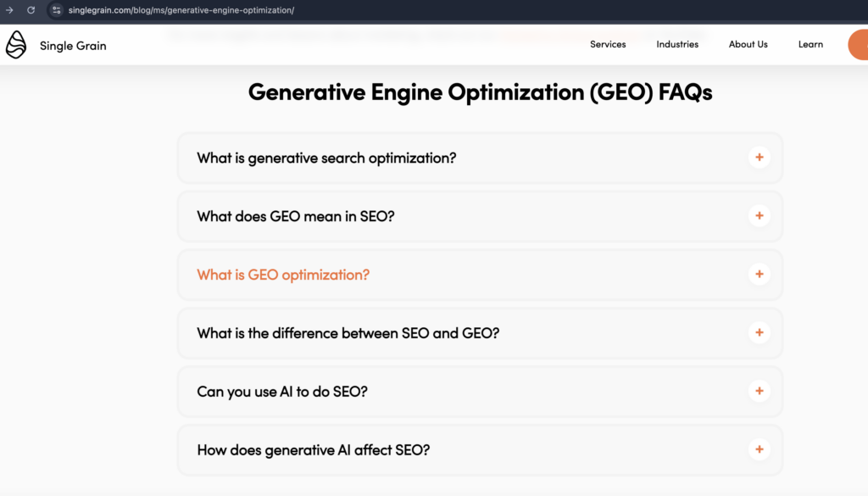
Task: Expand "What is generative search optimization?" plus icon
Action: click(759, 157)
